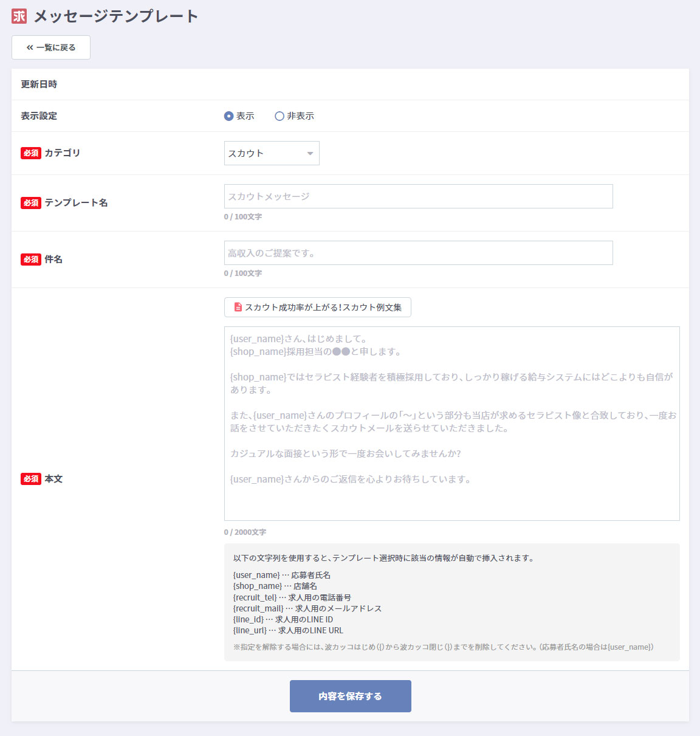700x736 pixels.
Task: Click the 0 / 2000文字 character counter
Action: pyautogui.click(x=245, y=532)
